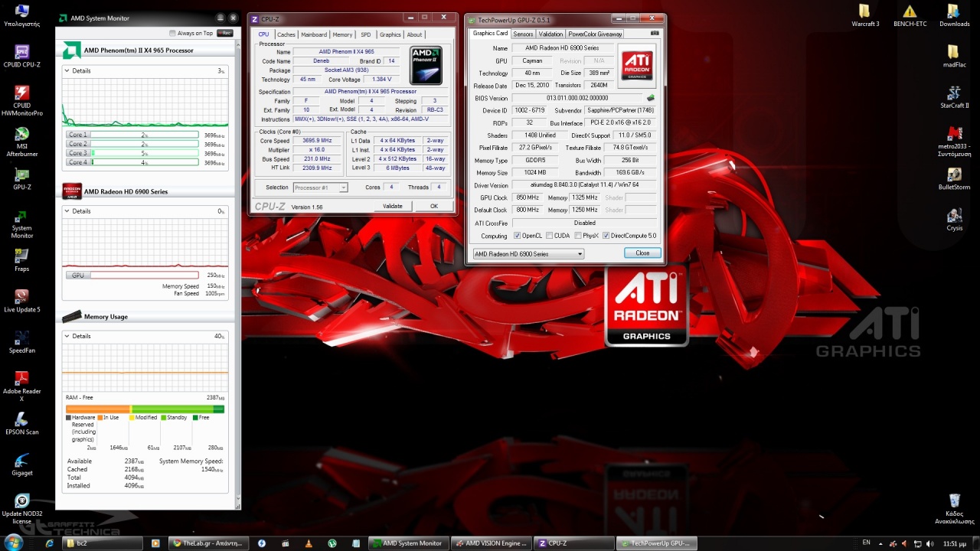Click the Close button in GPU-Z
The image size is (980, 551).
(642, 253)
